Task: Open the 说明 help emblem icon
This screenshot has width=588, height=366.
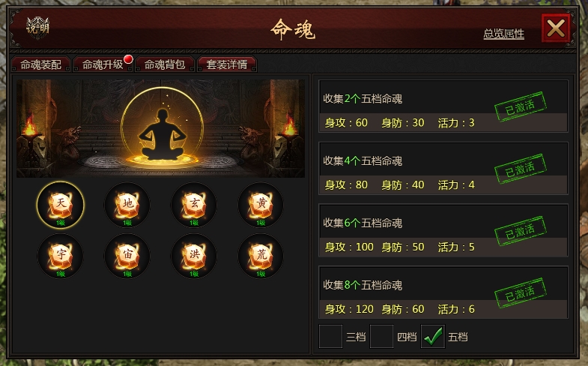Action: [x=37, y=28]
